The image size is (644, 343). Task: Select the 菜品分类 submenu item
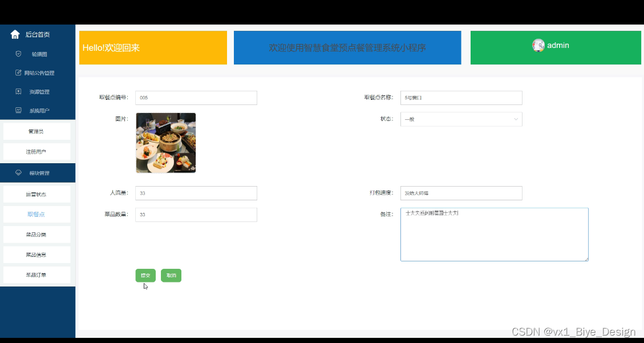click(37, 235)
